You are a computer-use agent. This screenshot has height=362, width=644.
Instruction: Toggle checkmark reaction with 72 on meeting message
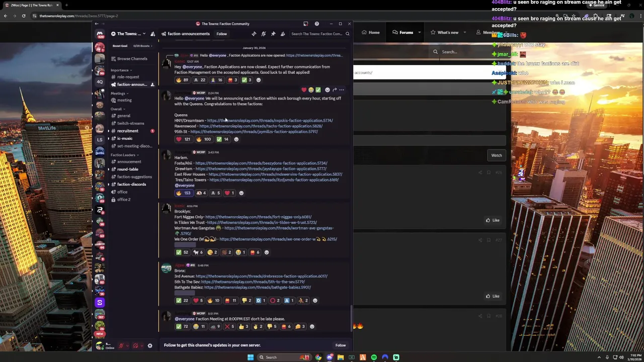tap(182, 327)
